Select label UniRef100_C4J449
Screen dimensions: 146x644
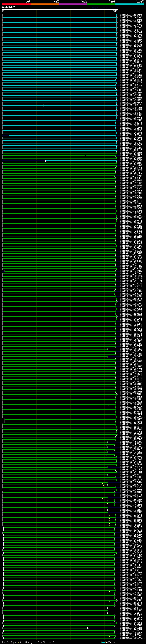point(131,243)
